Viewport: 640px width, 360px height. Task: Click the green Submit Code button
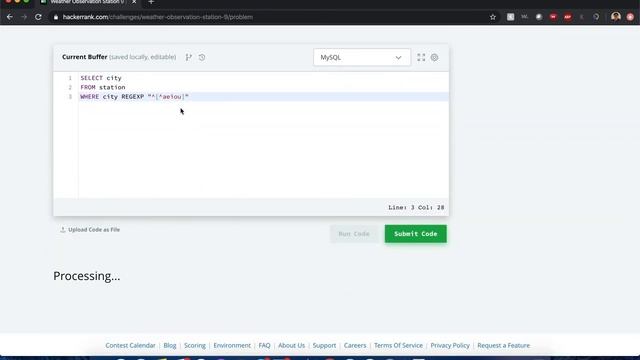pyautogui.click(x=416, y=234)
